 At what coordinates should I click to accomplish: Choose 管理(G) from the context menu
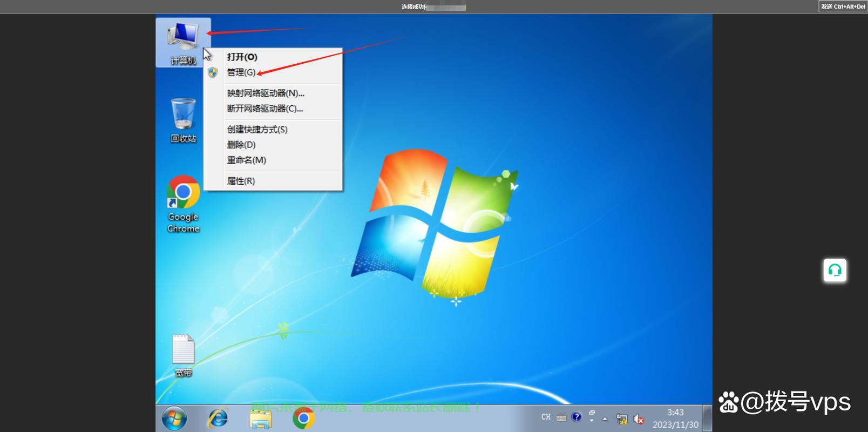274,72
